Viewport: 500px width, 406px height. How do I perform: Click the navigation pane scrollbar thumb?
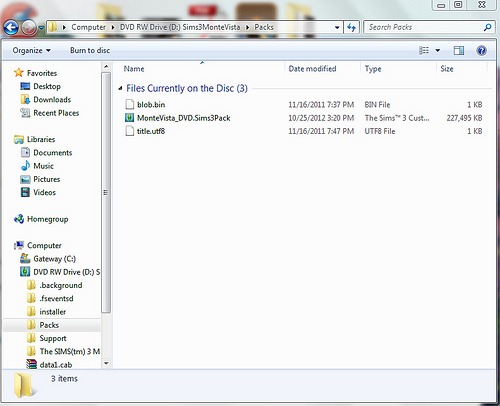pyautogui.click(x=106, y=192)
